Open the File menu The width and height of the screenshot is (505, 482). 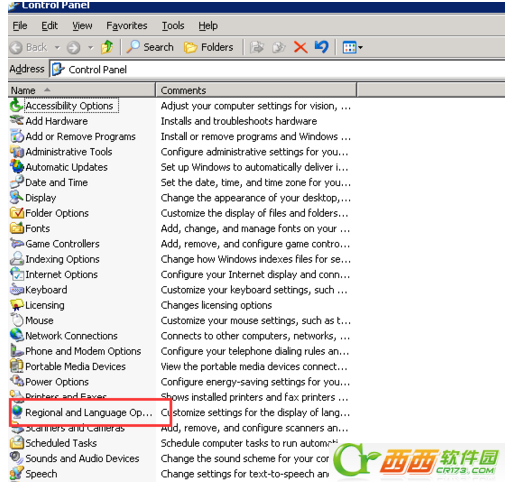point(20,26)
